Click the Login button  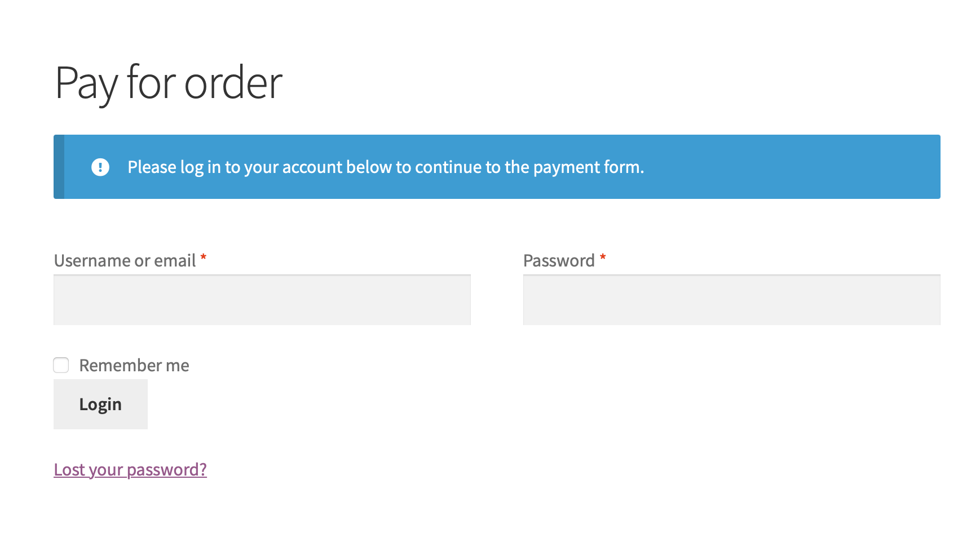pyautogui.click(x=100, y=404)
